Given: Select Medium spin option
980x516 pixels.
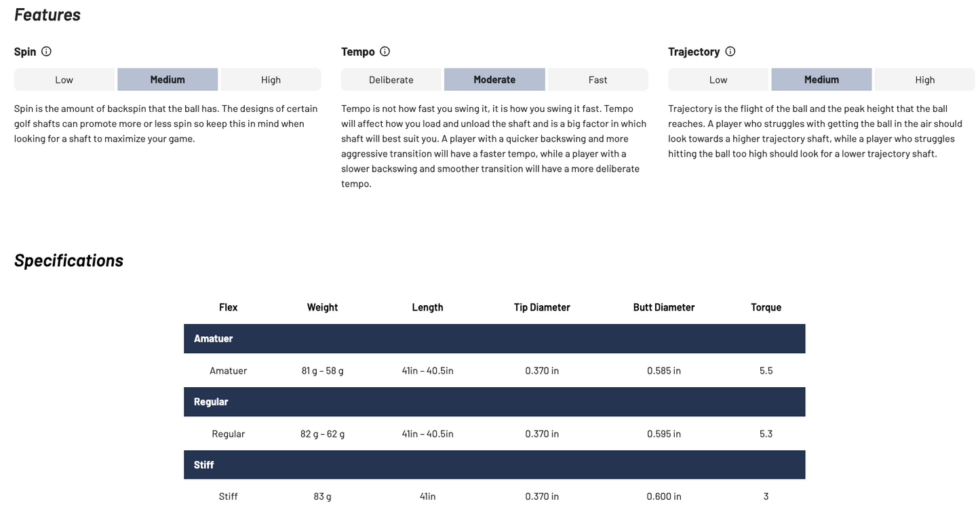Looking at the screenshot, I should [168, 79].
